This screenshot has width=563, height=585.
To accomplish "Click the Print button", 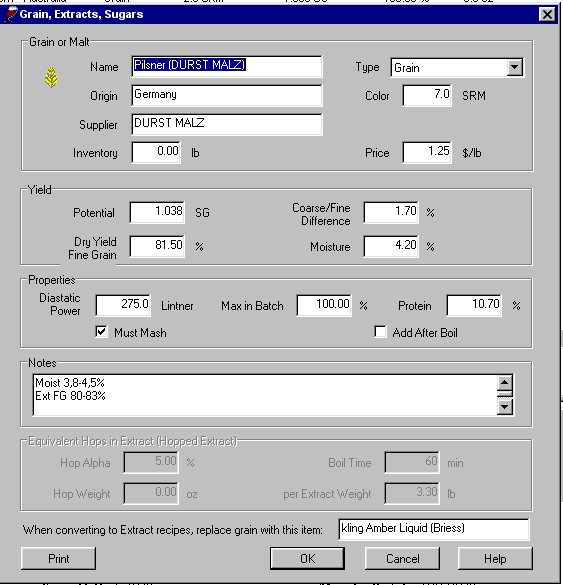I will click(59, 559).
